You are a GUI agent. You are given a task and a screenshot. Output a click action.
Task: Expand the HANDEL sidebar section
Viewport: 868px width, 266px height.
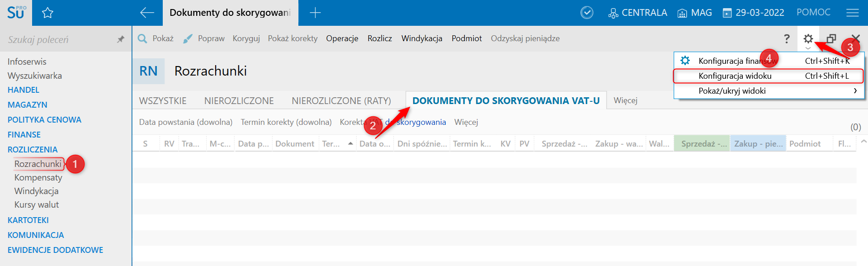tap(24, 90)
